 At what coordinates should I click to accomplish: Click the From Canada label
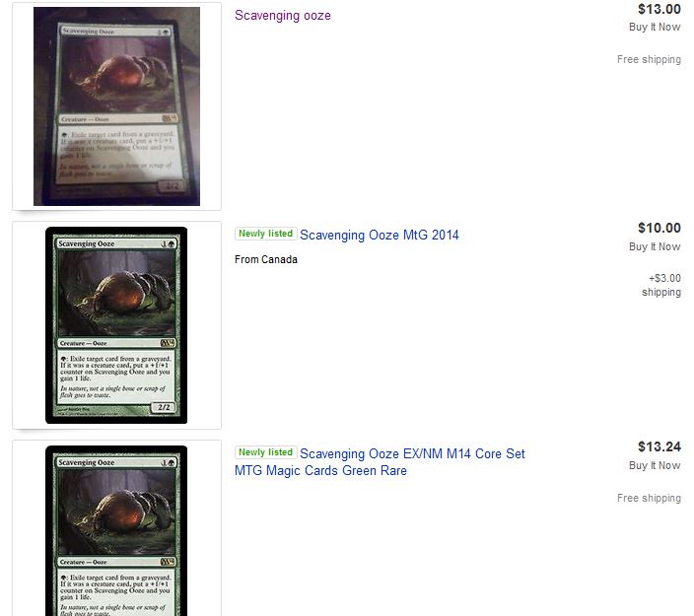[x=266, y=259]
